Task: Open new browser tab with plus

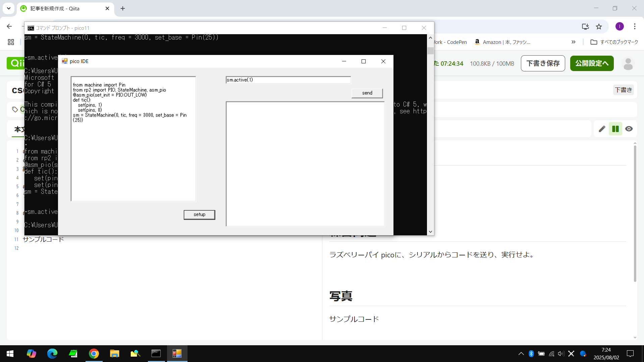Action: pyautogui.click(x=123, y=8)
